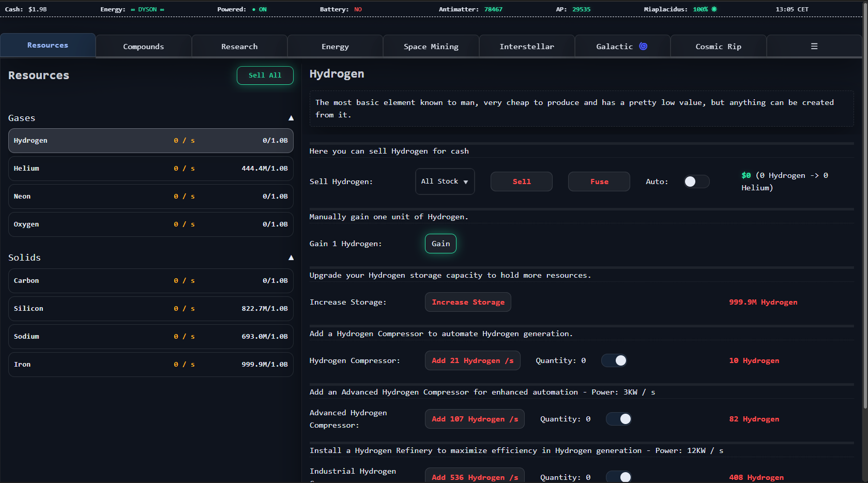
Task: Select the Oxygen resource row
Action: click(x=151, y=224)
